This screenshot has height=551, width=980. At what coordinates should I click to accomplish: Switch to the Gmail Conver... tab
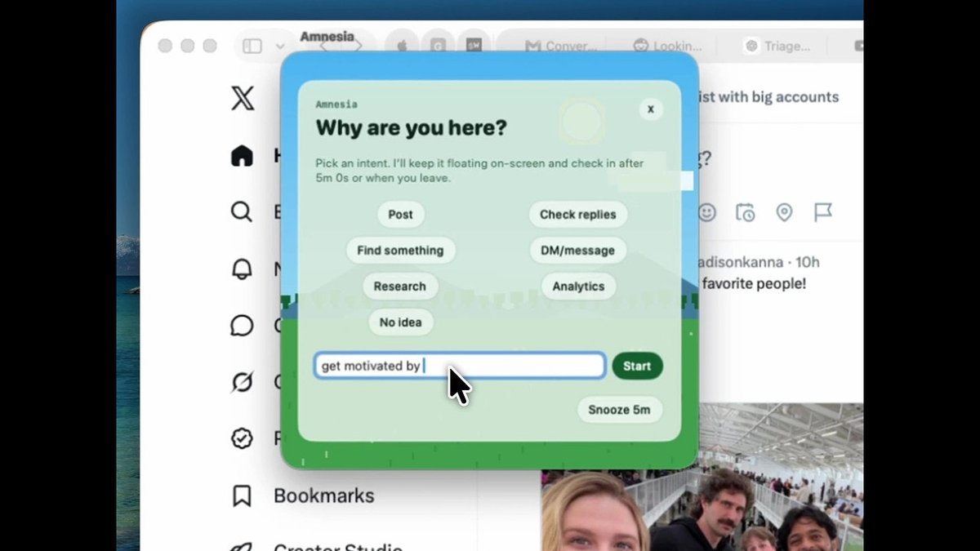click(561, 47)
